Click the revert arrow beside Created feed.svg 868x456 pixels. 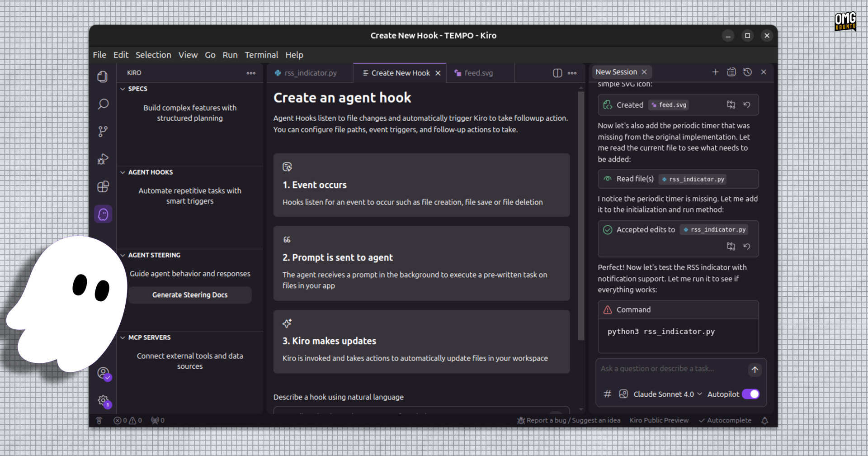[747, 105]
